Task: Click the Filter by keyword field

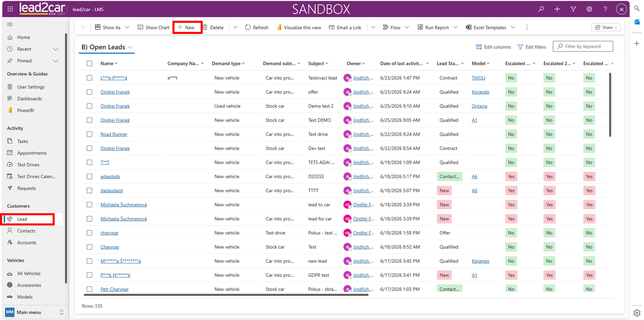Action: (583, 46)
